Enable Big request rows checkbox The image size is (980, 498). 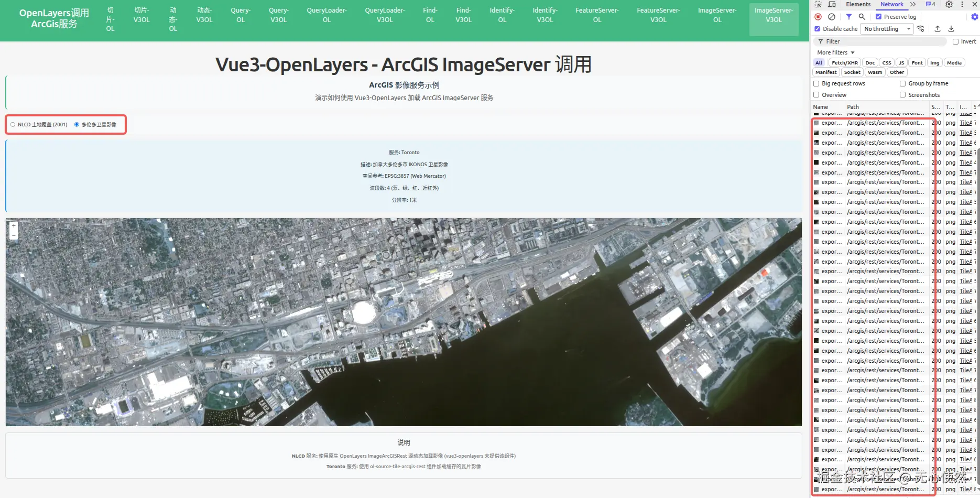[x=816, y=83]
